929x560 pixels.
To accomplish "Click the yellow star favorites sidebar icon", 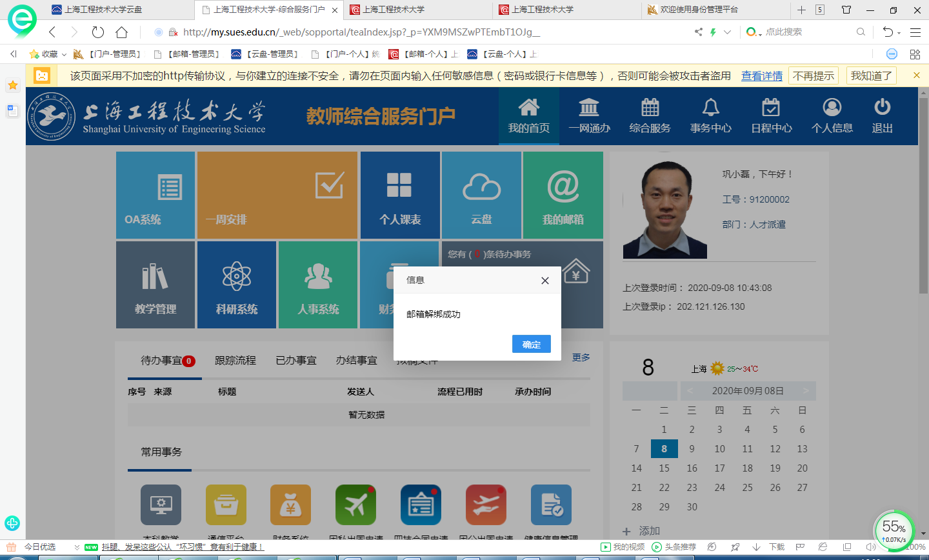I will 12,85.
